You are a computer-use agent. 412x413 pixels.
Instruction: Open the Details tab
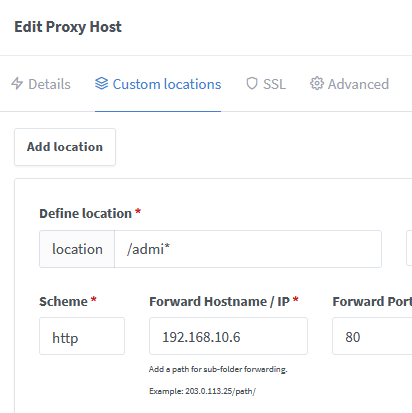point(41,84)
